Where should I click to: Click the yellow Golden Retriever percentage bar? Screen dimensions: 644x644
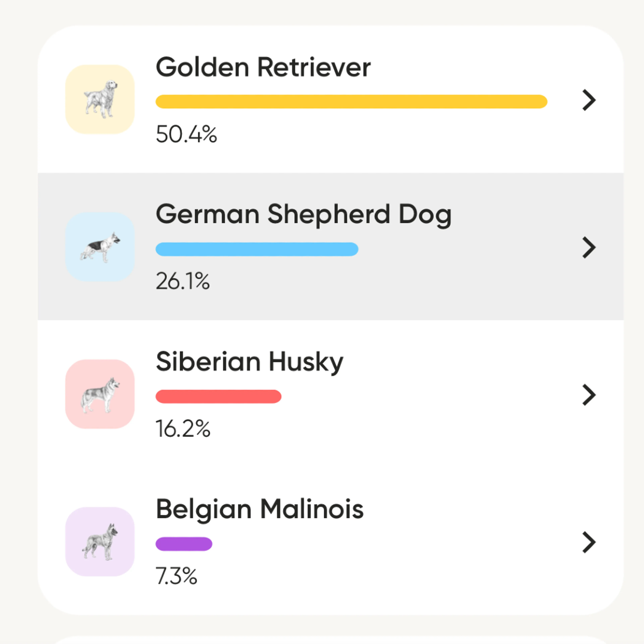351,102
